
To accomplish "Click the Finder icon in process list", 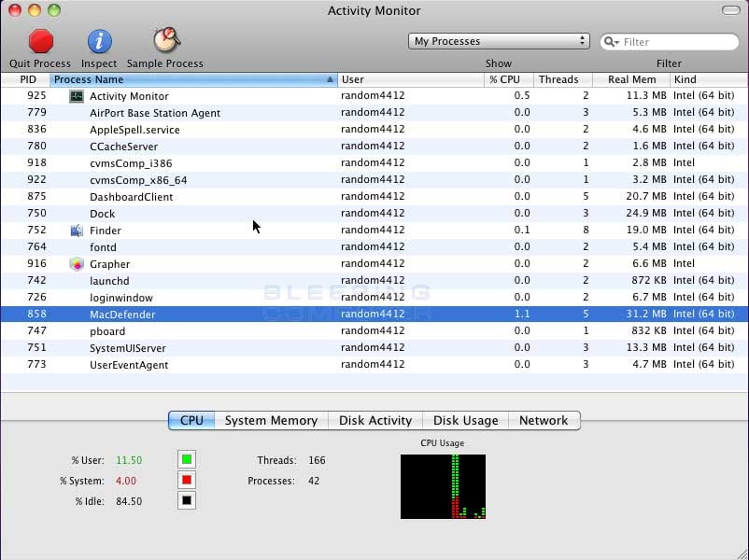I will (77, 231).
